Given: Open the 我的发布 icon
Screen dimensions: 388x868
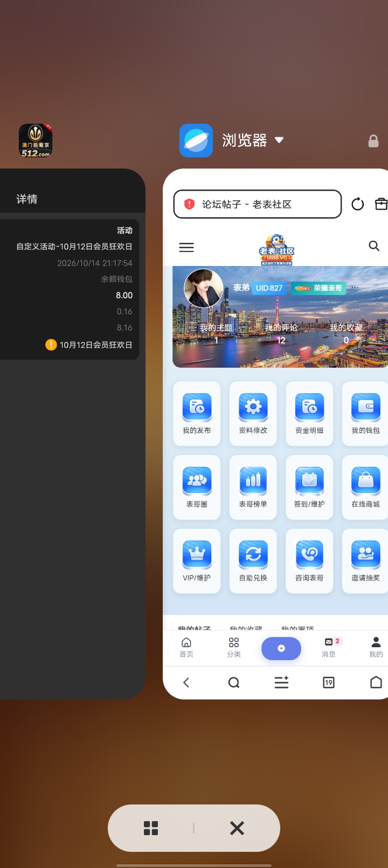Looking at the screenshot, I should [x=197, y=407].
